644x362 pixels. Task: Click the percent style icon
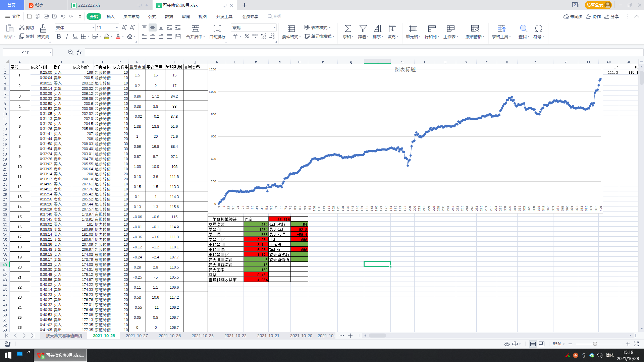tap(247, 36)
